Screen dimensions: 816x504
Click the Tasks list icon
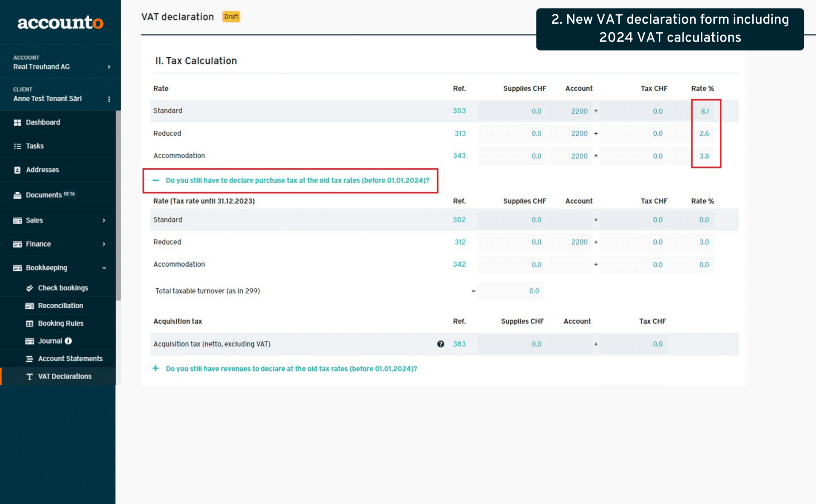coord(17,146)
